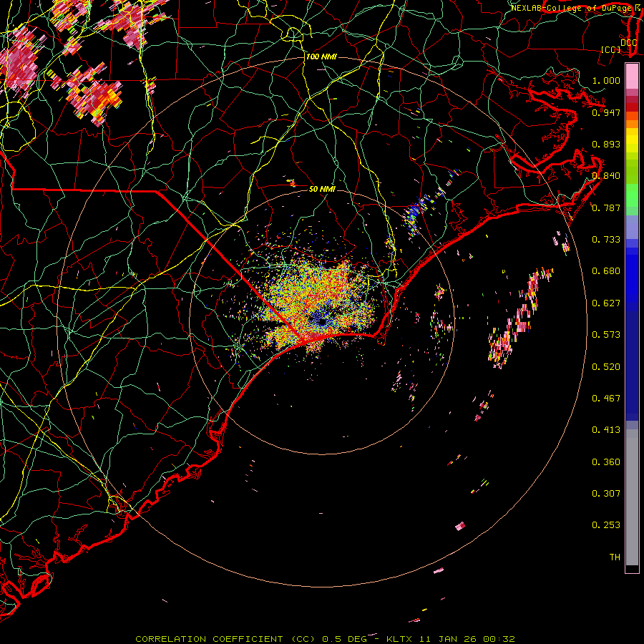
Task: Pick the light pink color bar segment by 1.000
Action: pyautogui.click(x=632, y=76)
